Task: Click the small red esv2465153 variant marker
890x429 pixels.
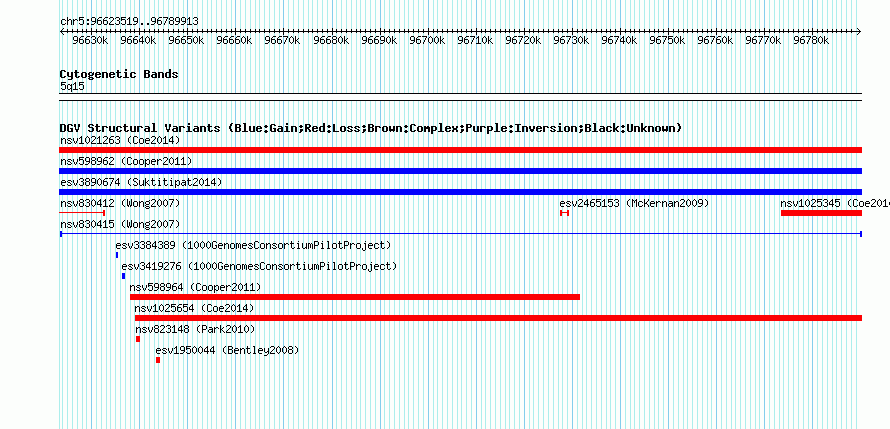Action: point(564,213)
